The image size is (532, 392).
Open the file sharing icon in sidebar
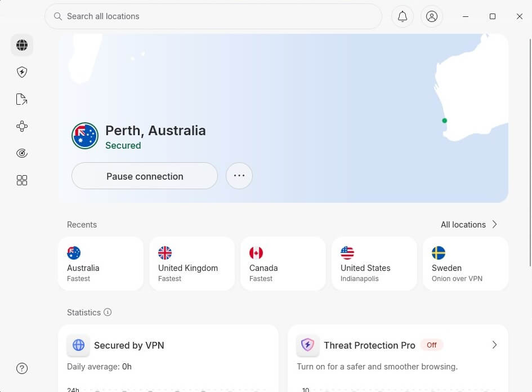point(22,99)
